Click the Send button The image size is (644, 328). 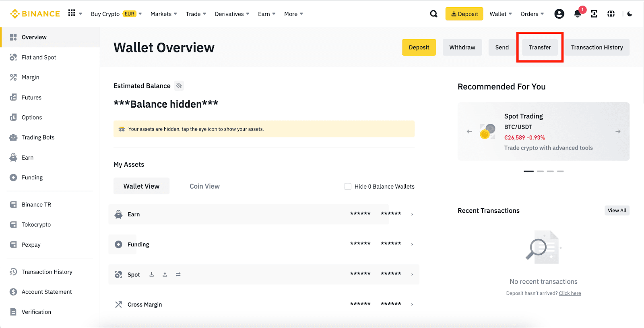click(502, 47)
